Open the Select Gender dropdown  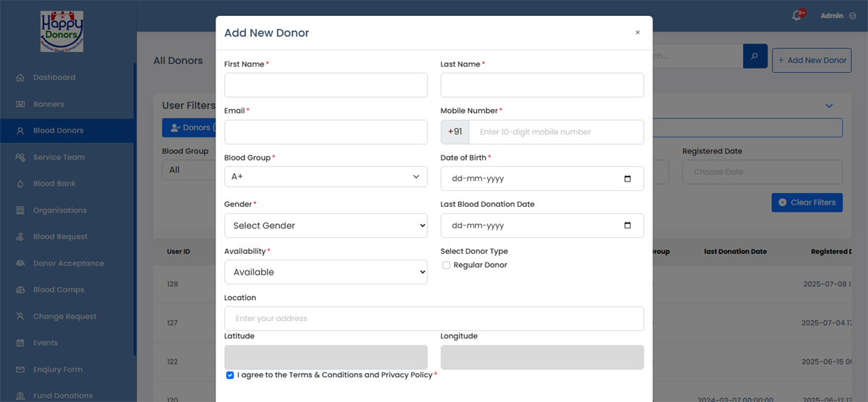coord(325,226)
